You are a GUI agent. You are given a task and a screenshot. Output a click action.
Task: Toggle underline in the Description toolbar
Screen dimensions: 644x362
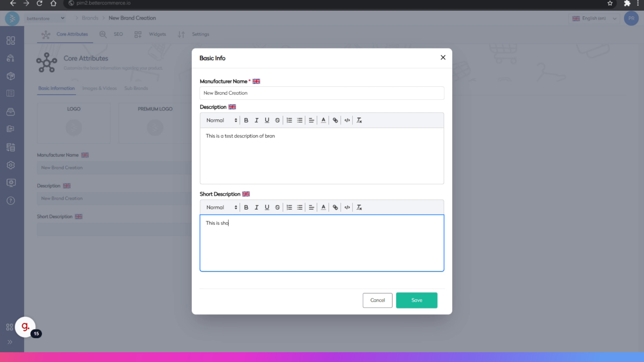pos(267,120)
